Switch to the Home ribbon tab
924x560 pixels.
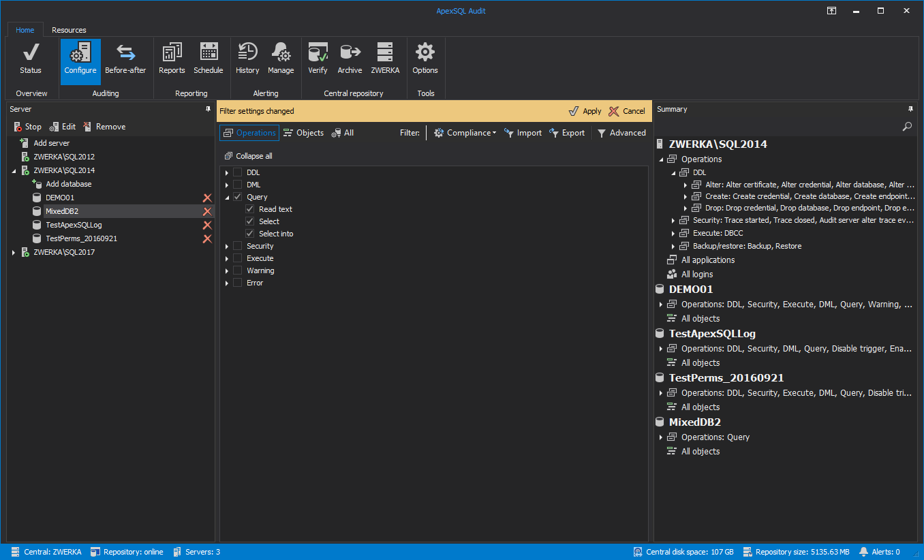[25, 30]
